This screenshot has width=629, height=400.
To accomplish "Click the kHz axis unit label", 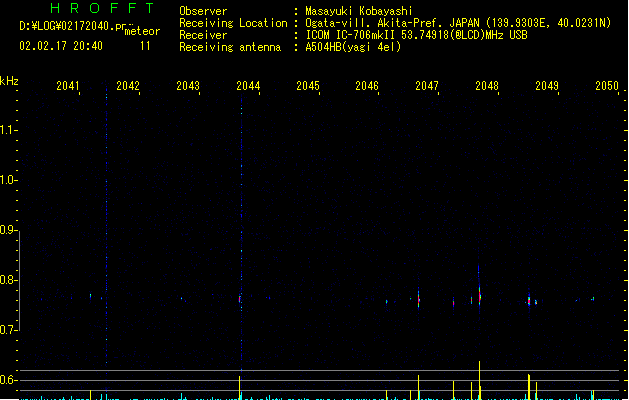I will (9, 81).
